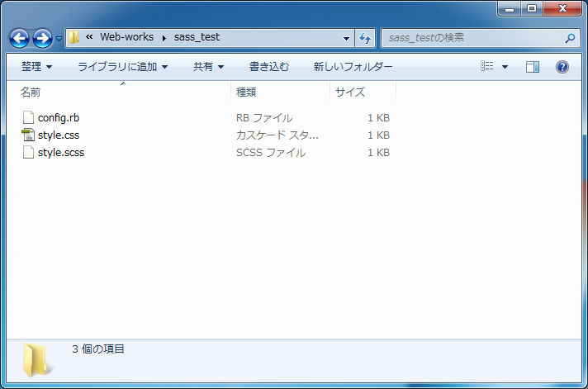588x389 pixels.
Task: Open the address bar history dropdown
Action: (x=347, y=38)
